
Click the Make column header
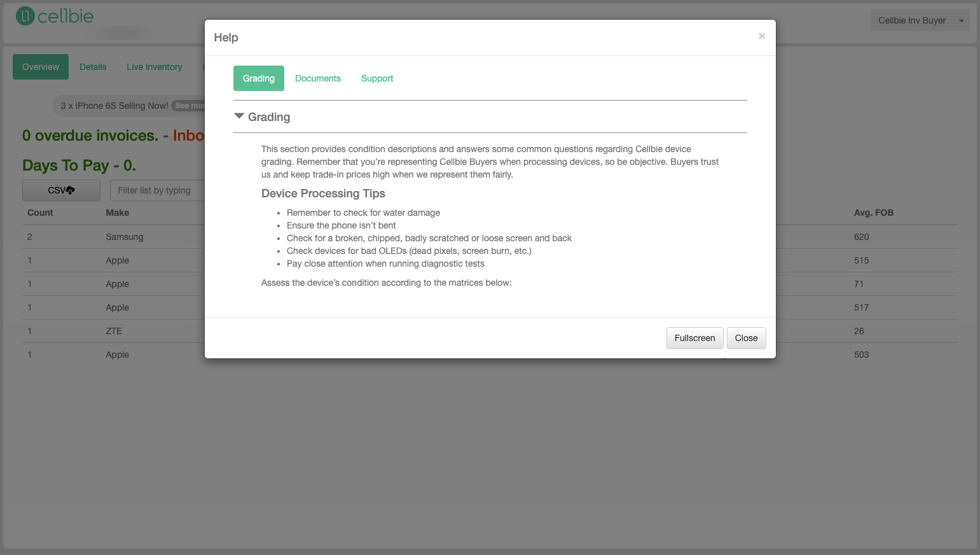tap(118, 213)
